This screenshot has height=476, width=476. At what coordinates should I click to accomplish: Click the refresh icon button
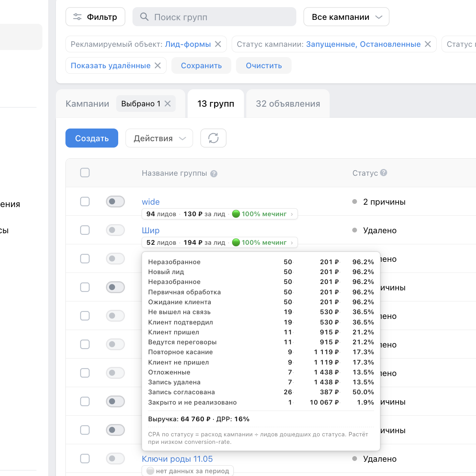(213, 138)
